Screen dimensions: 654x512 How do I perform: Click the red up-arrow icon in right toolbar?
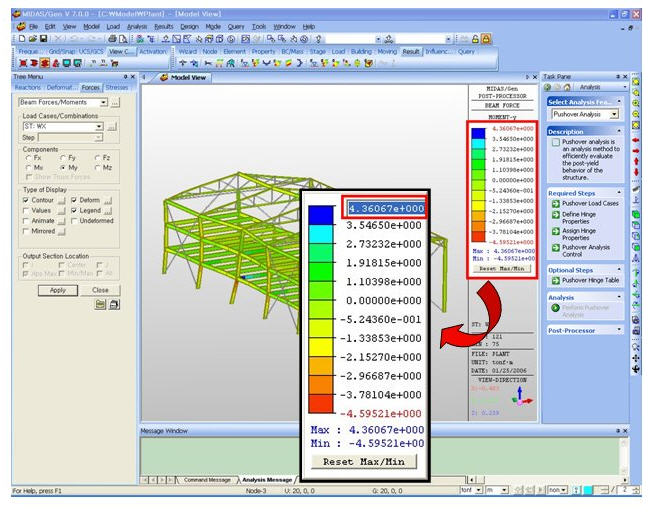[x=636, y=161]
